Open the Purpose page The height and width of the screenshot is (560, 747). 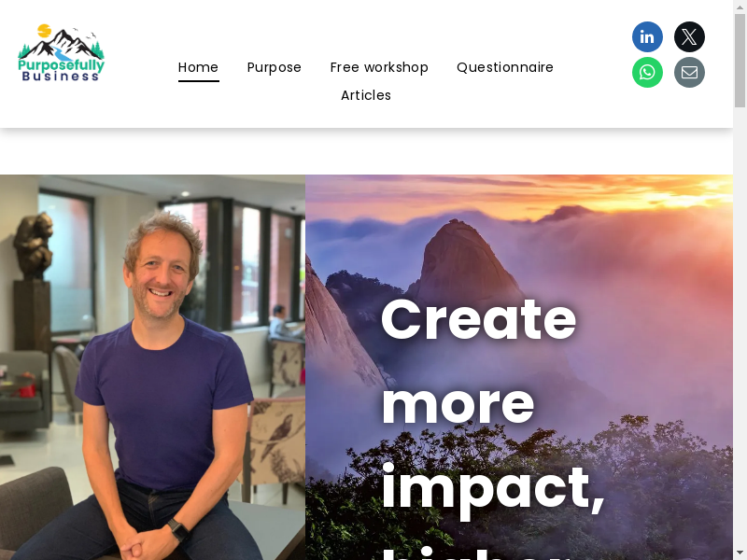pyautogui.click(x=274, y=67)
